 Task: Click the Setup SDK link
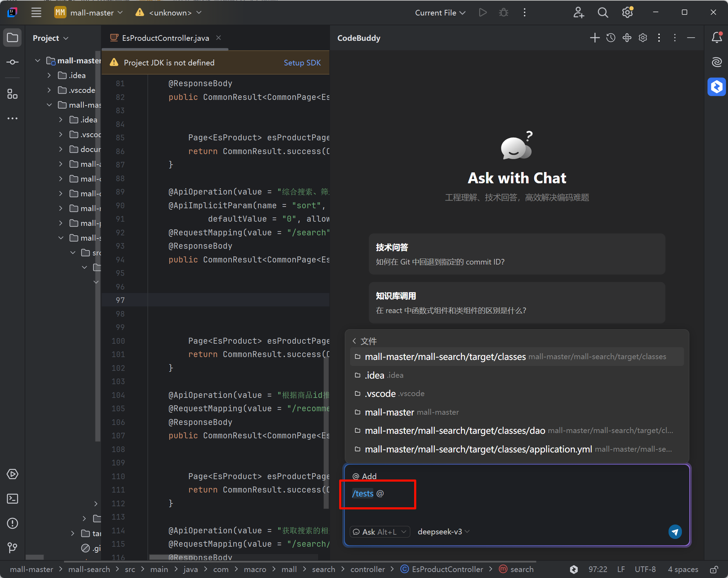pyautogui.click(x=302, y=63)
